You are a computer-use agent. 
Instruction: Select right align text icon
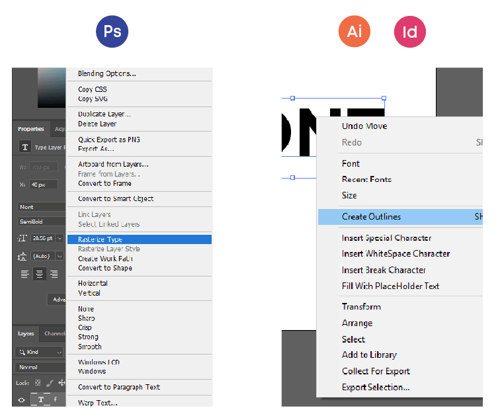click(54, 274)
